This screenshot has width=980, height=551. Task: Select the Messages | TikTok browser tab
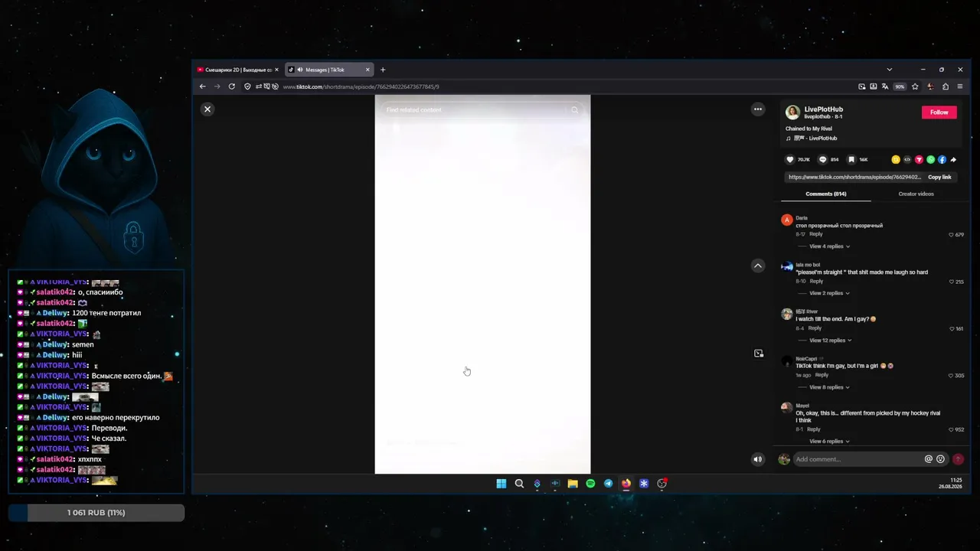329,70
